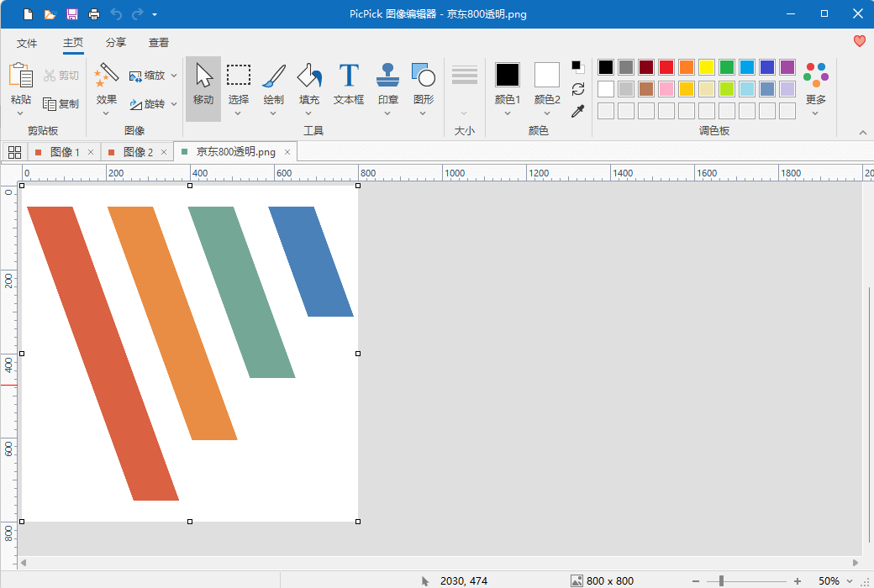
Task: Close the 图像 2 tab
Action: (x=164, y=152)
